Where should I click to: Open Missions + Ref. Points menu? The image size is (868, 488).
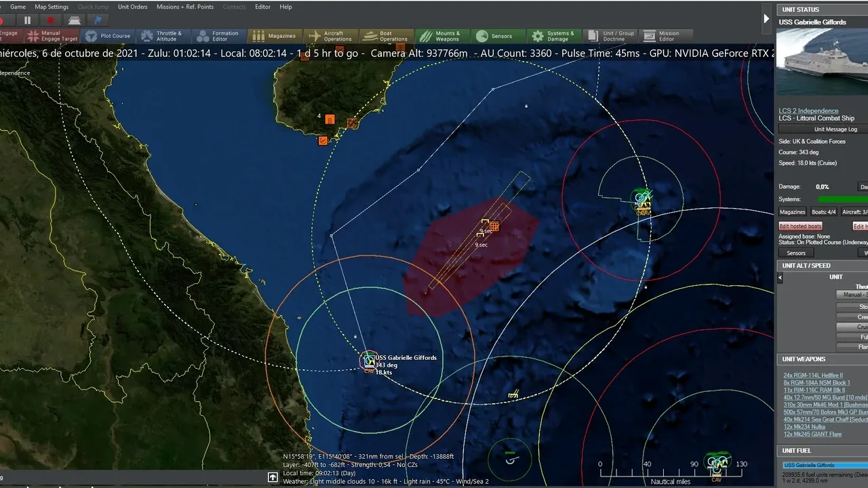point(184,7)
